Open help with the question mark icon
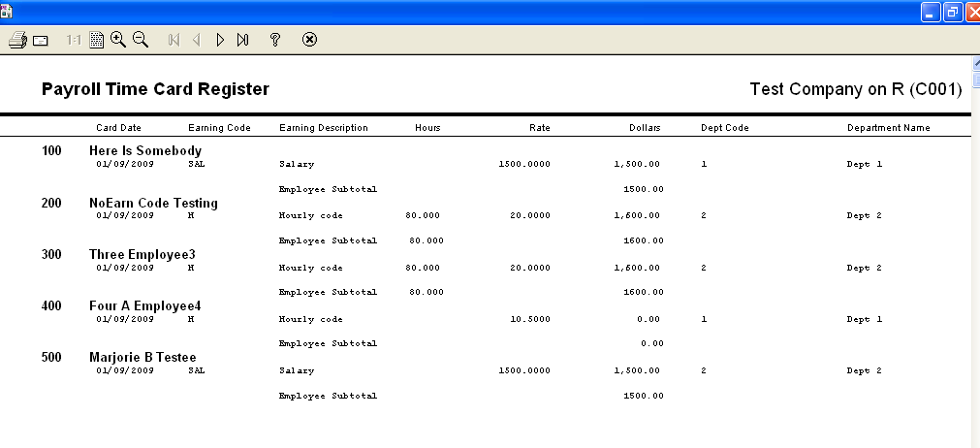Viewport: 980px width, 448px height. tap(275, 40)
